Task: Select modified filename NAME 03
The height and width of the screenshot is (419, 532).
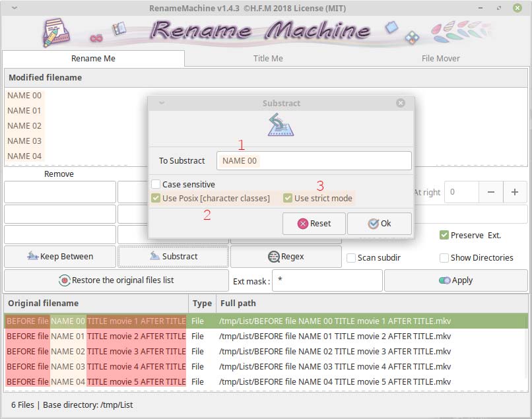Action: tap(24, 141)
